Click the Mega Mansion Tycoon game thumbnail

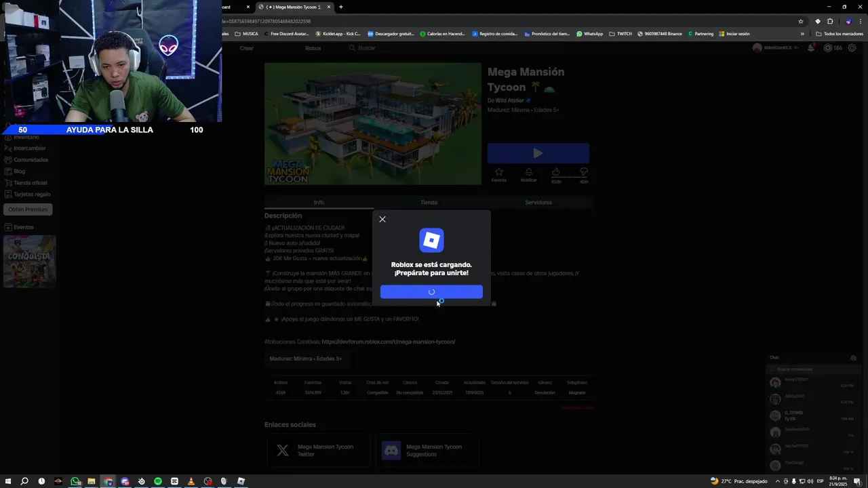[372, 123]
